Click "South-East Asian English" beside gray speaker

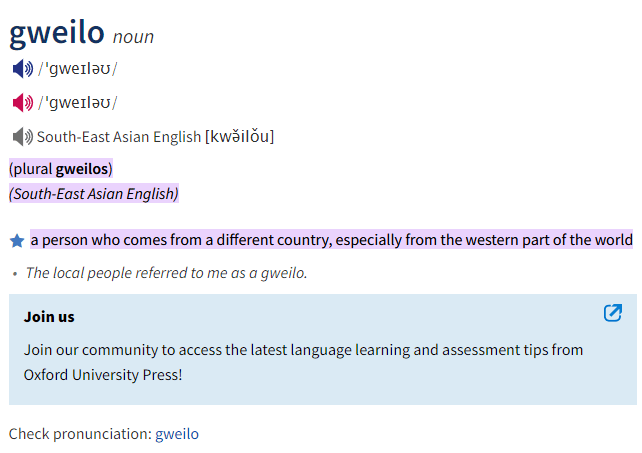(x=119, y=136)
